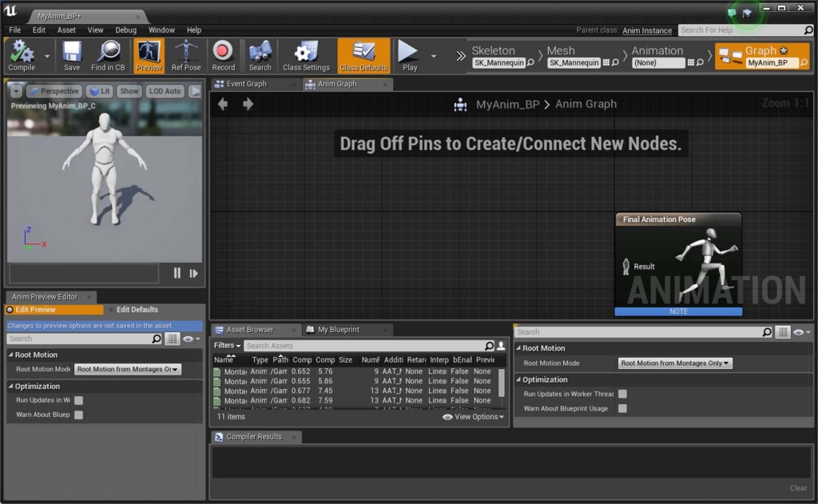Navigate back in graph history
The image size is (818, 504).
(223, 104)
